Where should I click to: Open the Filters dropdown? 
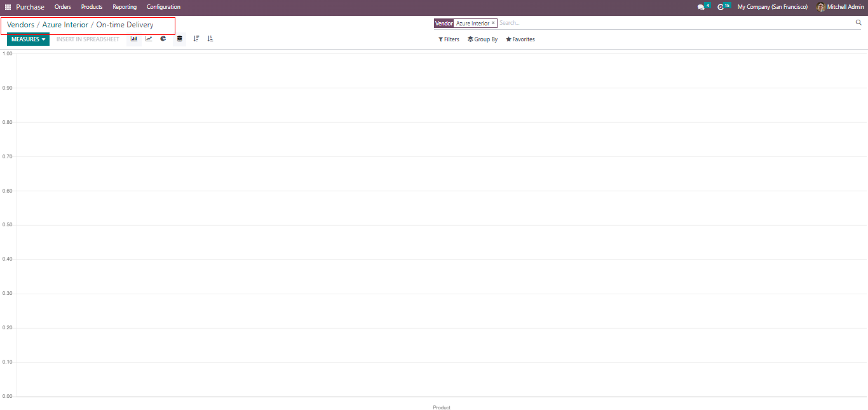(x=449, y=39)
